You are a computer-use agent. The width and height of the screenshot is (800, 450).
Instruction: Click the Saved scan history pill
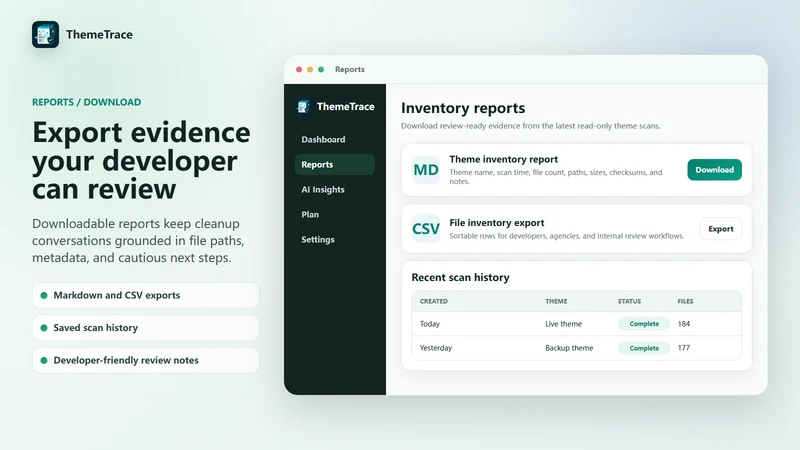pyautogui.click(x=145, y=328)
